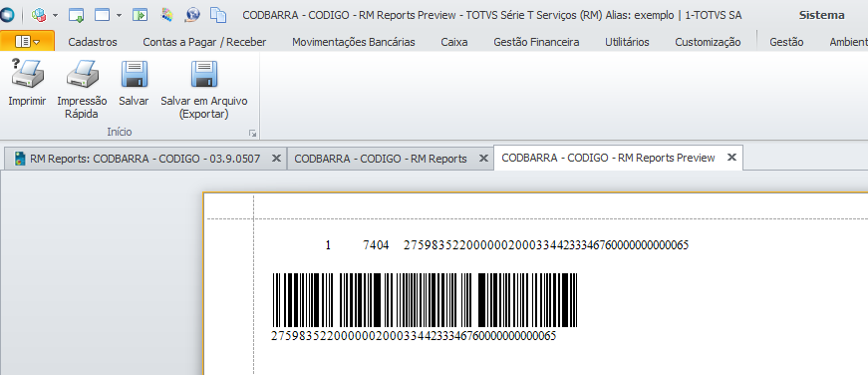Image resolution: width=868 pixels, height=375 pixels.
Task: Open the Utilitários ribbon tab
Action: point(627,42)
